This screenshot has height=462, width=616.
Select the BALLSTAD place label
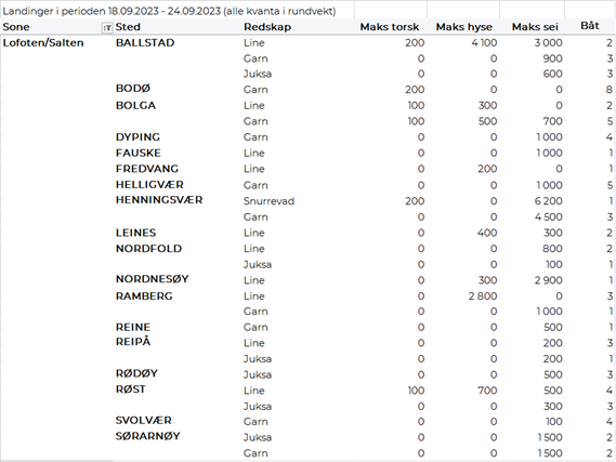[147, 44]
